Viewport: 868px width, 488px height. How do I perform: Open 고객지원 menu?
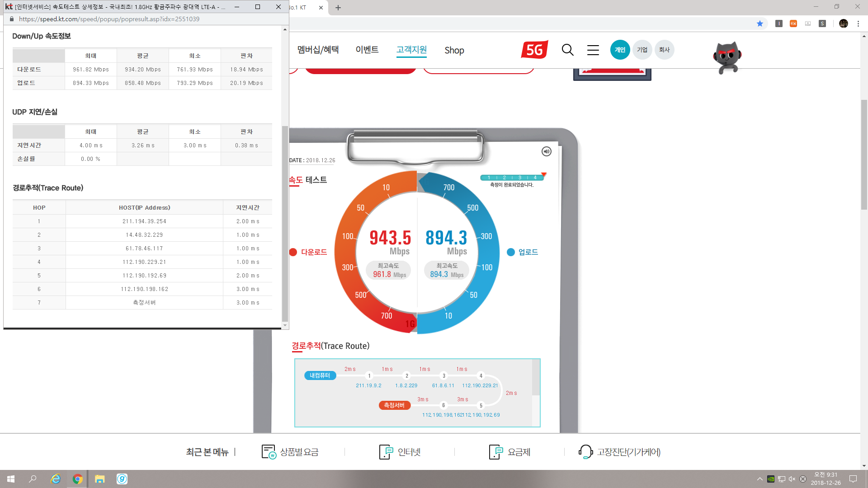411,50
